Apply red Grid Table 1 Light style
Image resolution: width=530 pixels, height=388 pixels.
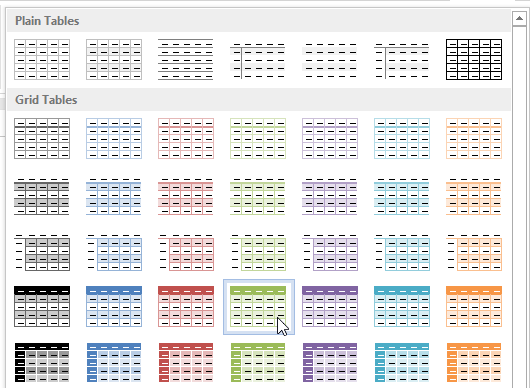(186, 138)
